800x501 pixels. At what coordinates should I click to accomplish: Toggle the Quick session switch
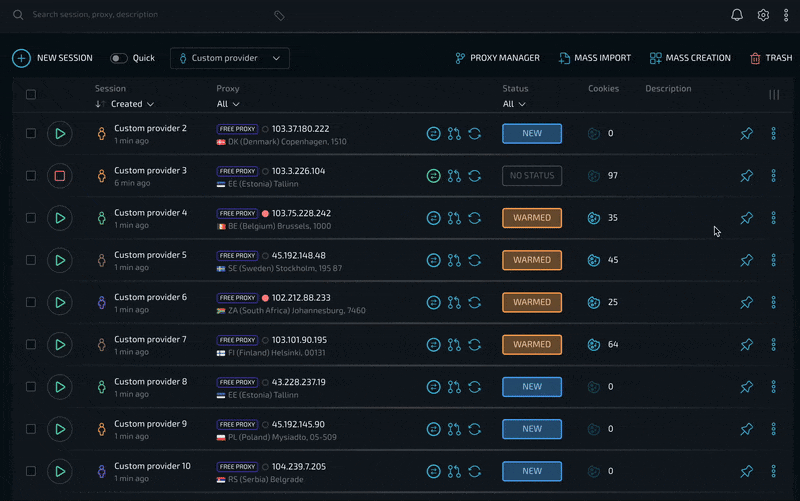pyautogui.click(x=119, y=58)
